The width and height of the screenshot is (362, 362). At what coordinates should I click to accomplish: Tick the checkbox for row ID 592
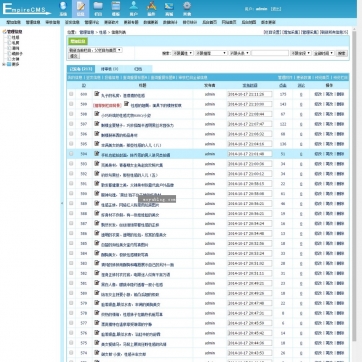click(x=71, y=174)
